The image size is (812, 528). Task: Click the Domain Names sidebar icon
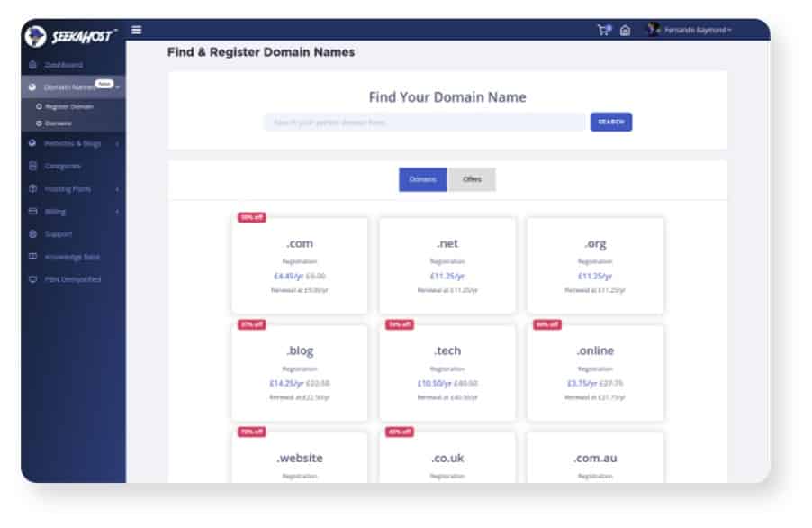coord(32,87)
